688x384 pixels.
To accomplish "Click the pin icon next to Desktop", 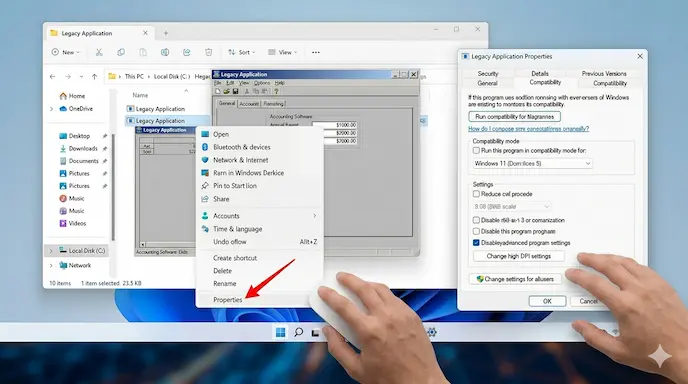I will point(104,136).
